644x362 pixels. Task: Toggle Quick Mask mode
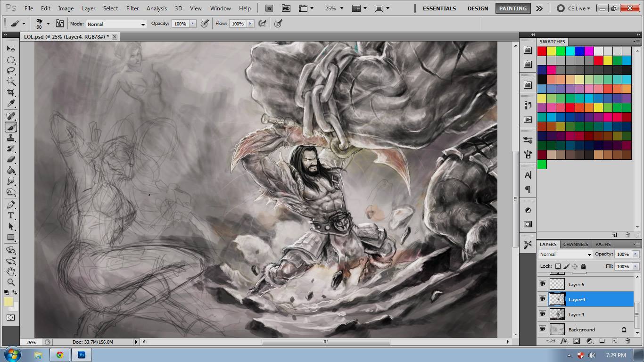pyautogui.click(x=10, y=318)
